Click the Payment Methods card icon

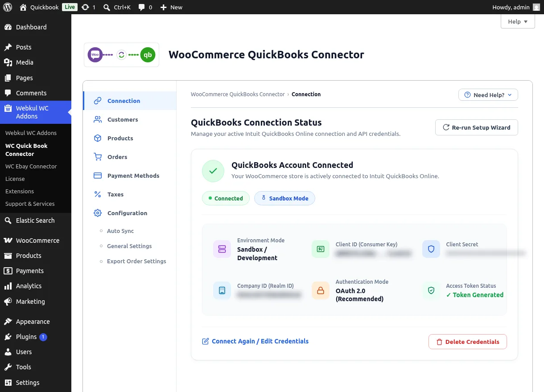98,176
